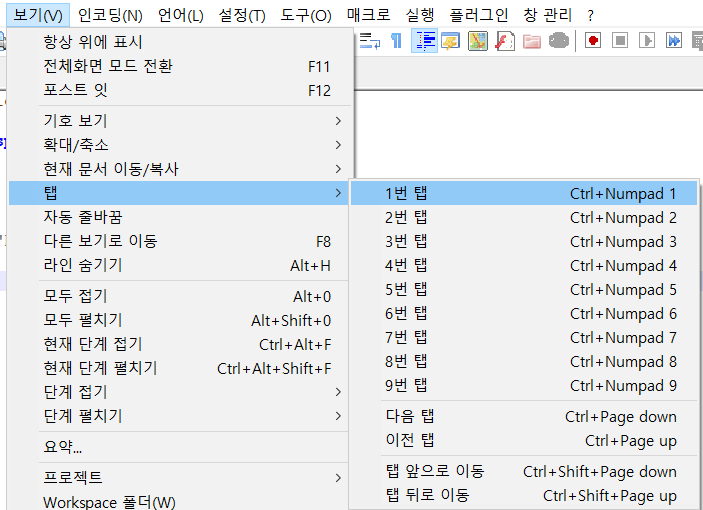Toggle 포스트 잇 mode
Viewport: 703px width, 510px height.
(x=178, y=91)
